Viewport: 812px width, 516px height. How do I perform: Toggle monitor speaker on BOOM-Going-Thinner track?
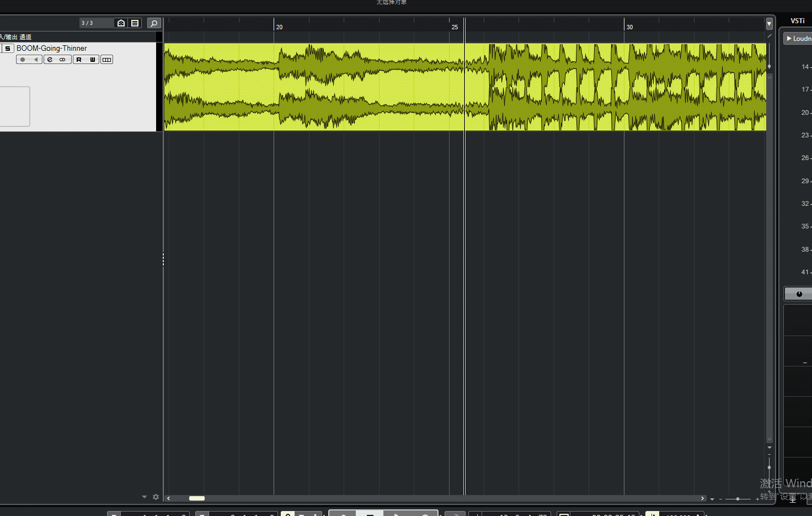tap(36, 60)
